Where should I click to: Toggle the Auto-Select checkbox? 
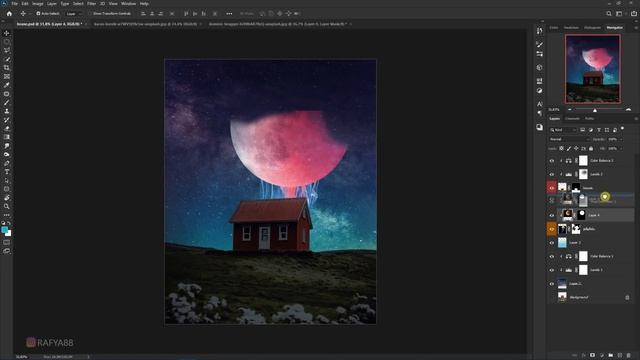coord(38,13)
